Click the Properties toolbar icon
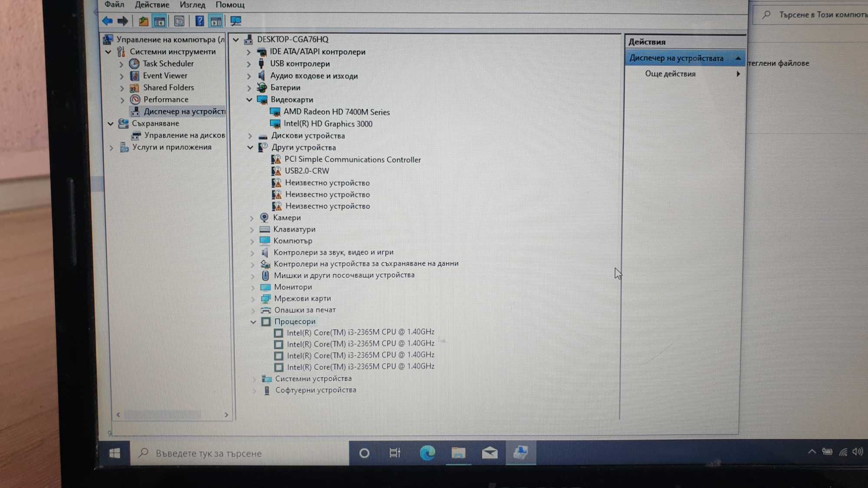 pos(179,21)
